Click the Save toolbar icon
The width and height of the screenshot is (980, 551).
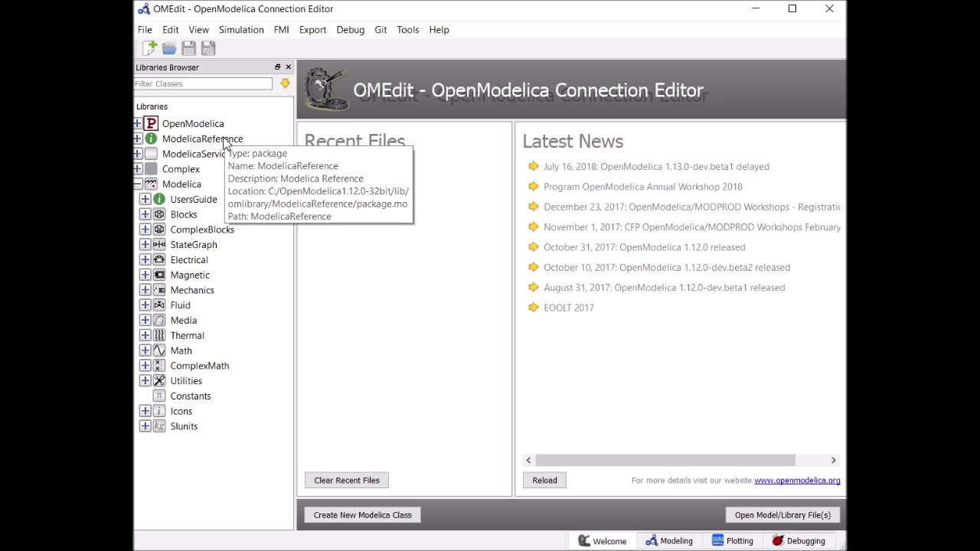[188, 48]
